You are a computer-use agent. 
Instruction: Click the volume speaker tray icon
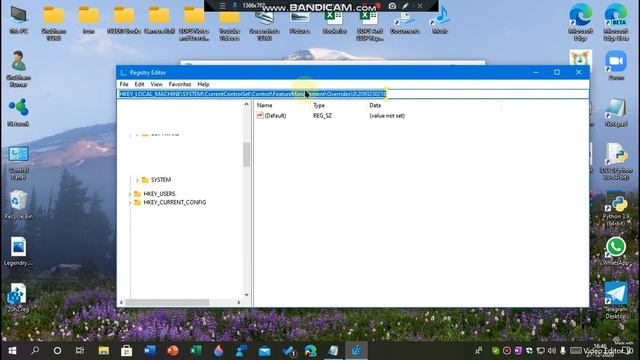click(x=552, y=351)
